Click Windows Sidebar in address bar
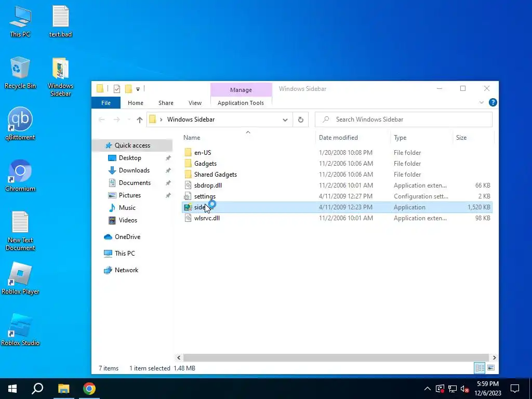 (x=191, y=119)
